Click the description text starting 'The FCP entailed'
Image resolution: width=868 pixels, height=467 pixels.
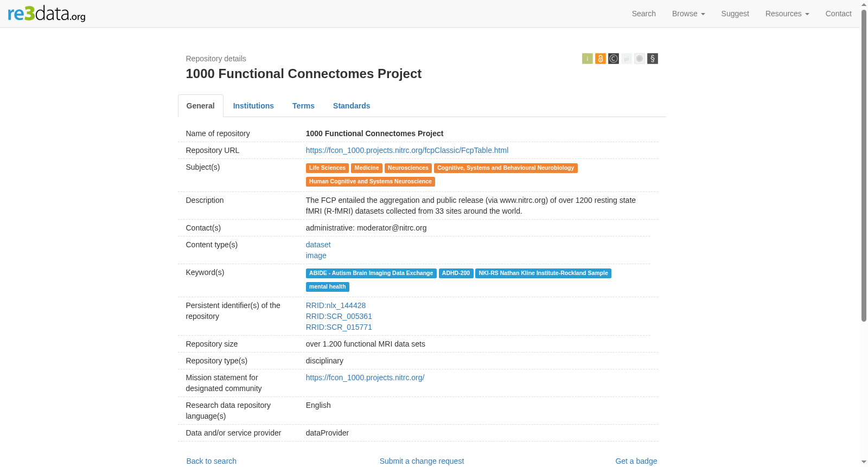471,206
